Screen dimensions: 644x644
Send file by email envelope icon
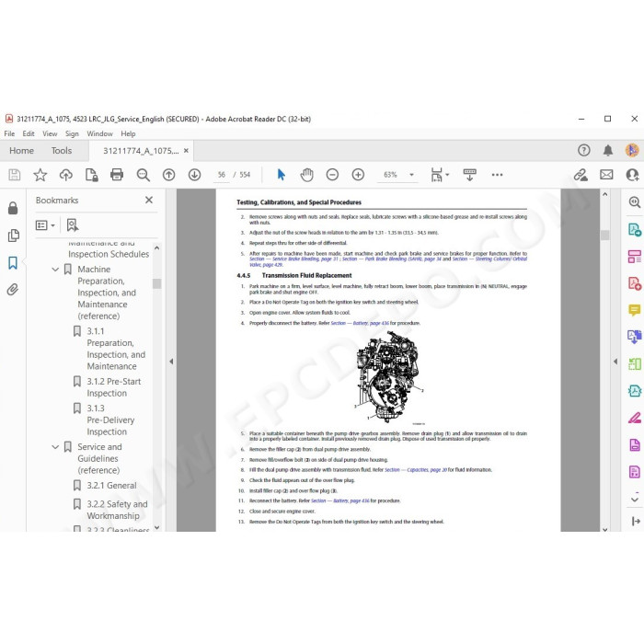(x=606, y=175)
